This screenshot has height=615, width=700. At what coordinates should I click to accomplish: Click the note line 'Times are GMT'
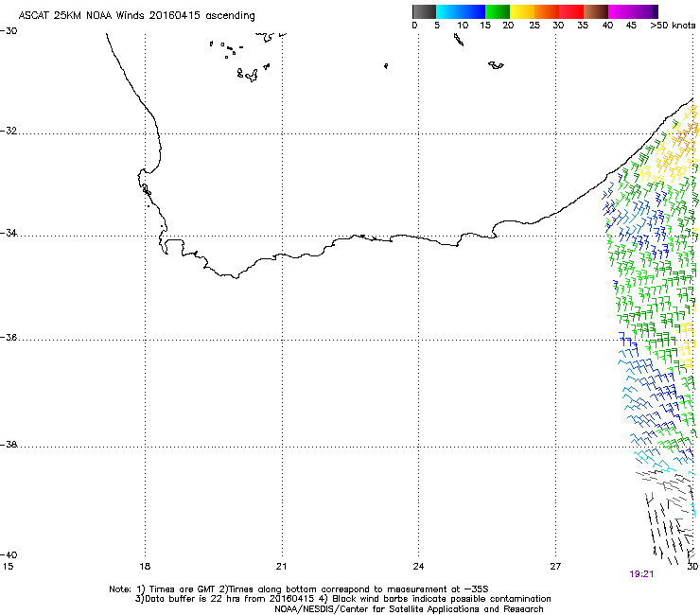(x=182, y=589)
